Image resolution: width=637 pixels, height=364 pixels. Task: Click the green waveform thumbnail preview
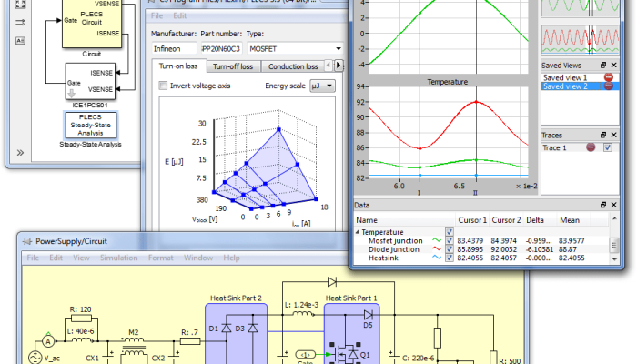581,8
